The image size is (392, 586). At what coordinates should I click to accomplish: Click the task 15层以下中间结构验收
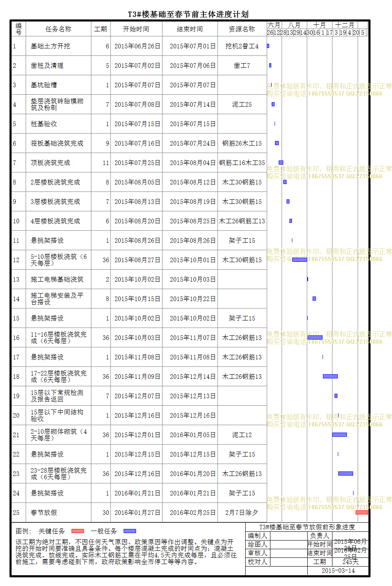point(57,415)
